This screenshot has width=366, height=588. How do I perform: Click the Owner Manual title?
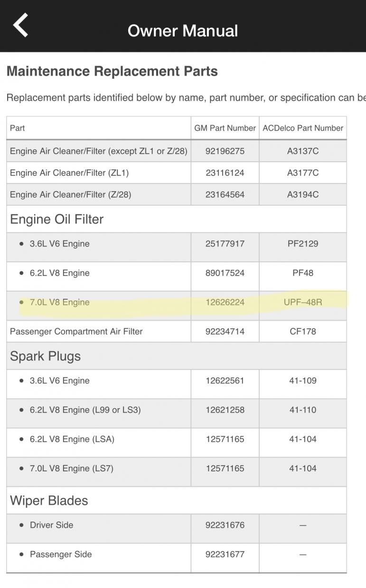coord(183,31)
